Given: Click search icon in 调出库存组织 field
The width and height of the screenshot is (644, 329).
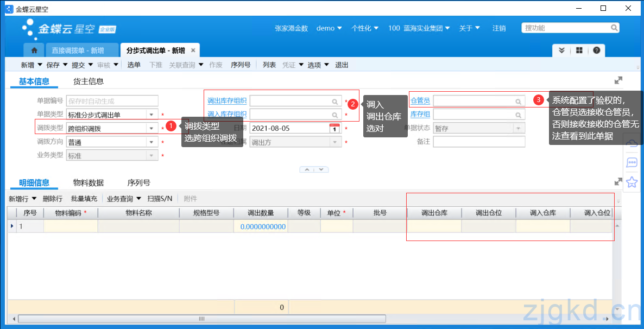Looking at the screenshot, I should pyautogui.click(x=335, y=102).
